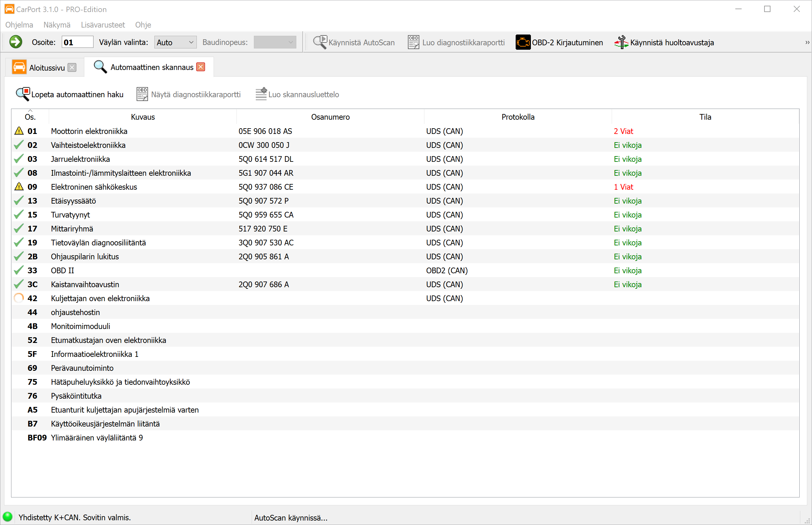Close the Aloitussivu tab

(x=72, y=67)
